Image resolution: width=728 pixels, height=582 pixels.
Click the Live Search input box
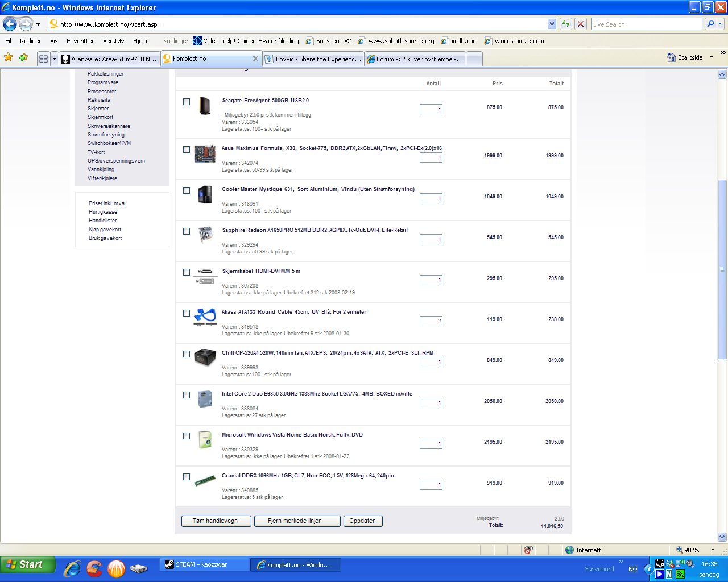click(x=647, y=24)
